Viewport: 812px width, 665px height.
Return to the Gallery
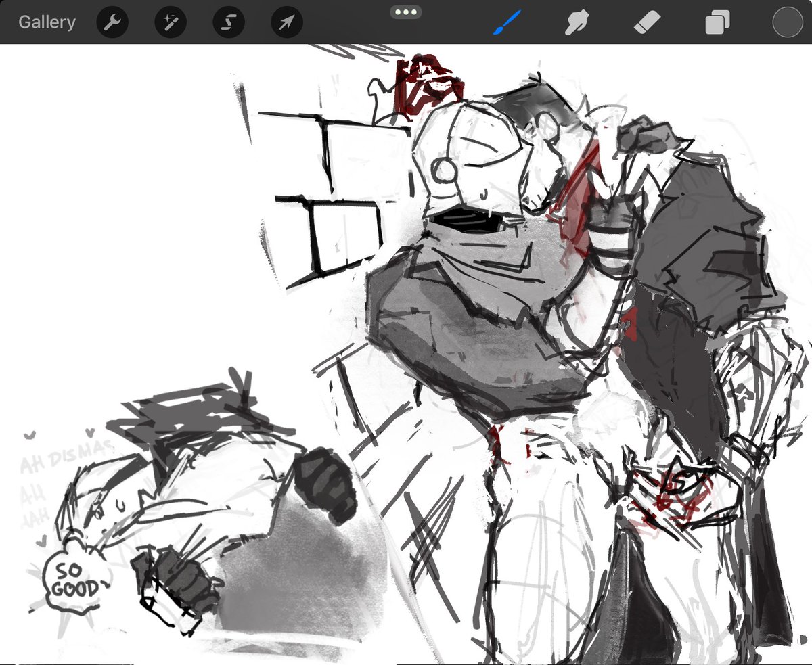click(47, 22)
